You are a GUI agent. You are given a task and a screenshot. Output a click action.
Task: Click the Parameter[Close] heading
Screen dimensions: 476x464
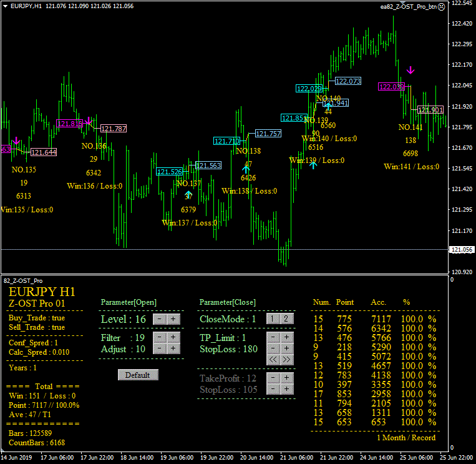tap(227, 302)
